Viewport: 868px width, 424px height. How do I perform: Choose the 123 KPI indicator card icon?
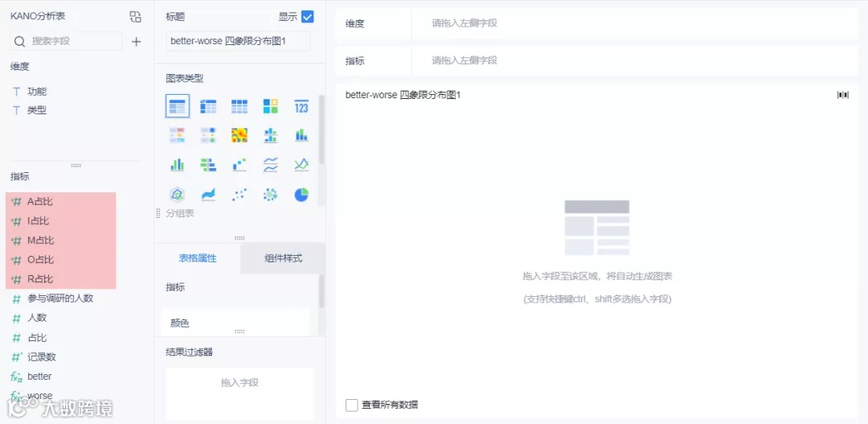pos(301,106)
